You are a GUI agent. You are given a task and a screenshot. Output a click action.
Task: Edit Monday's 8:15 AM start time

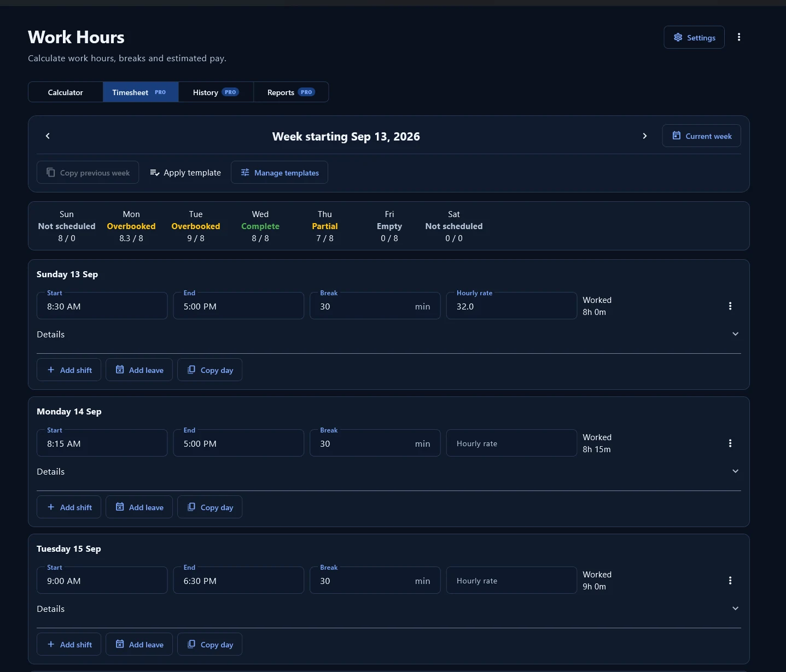click(102, 443)
